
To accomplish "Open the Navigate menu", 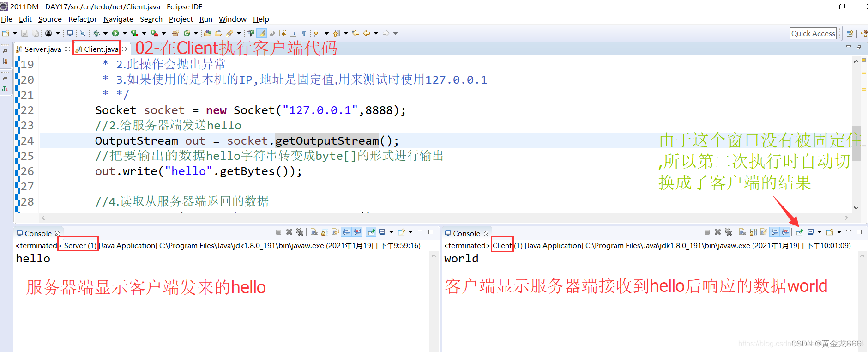I will click(x=118, y=19).
